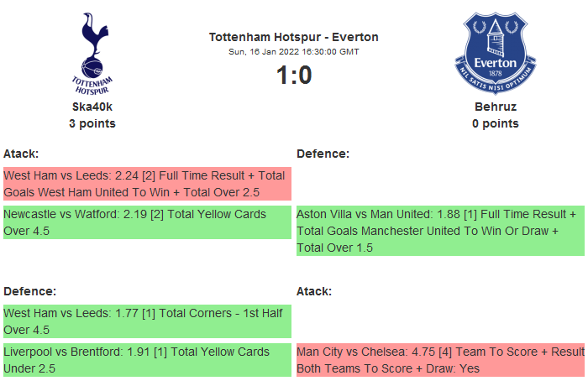Click the lower-left Defence heading
The height and width of the screenshot is (386, 588).
click(30, 291)
